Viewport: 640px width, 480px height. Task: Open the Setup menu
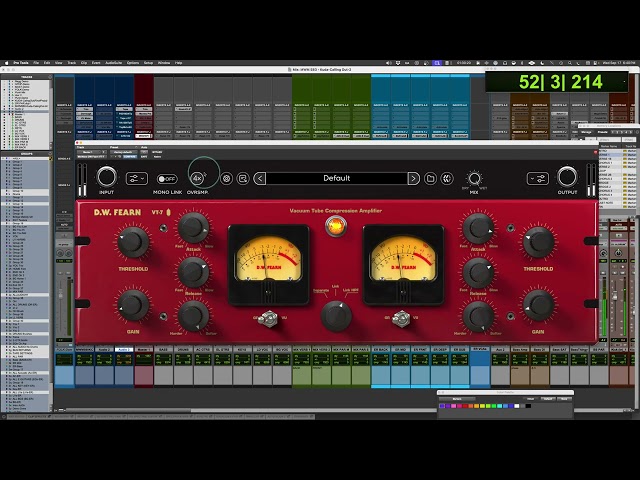pyautogui.click(x=148, y=63)
